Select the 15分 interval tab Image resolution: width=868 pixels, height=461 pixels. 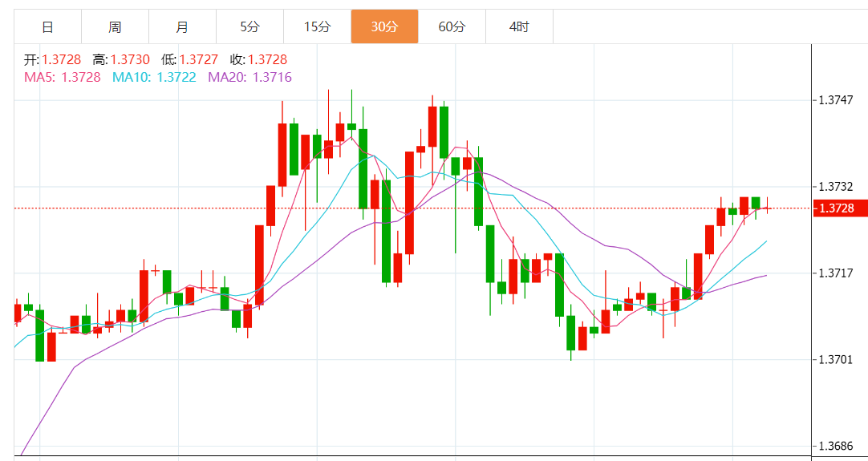click(x=317, y=27)
